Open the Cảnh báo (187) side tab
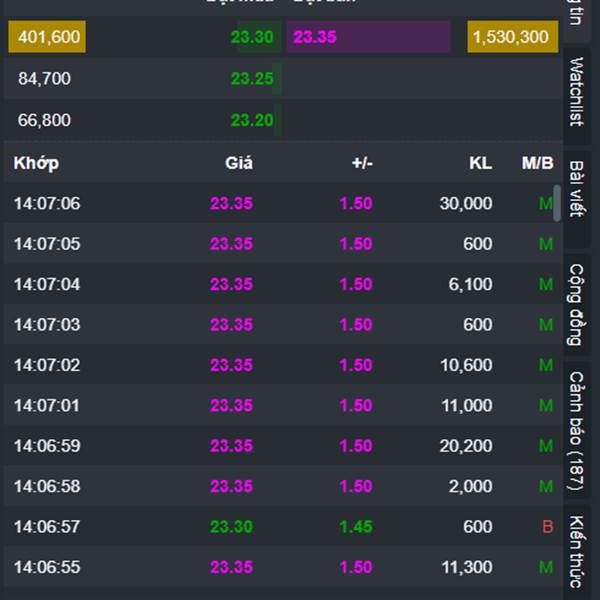This screenshot has width=600, height=600. click(576, 430)
